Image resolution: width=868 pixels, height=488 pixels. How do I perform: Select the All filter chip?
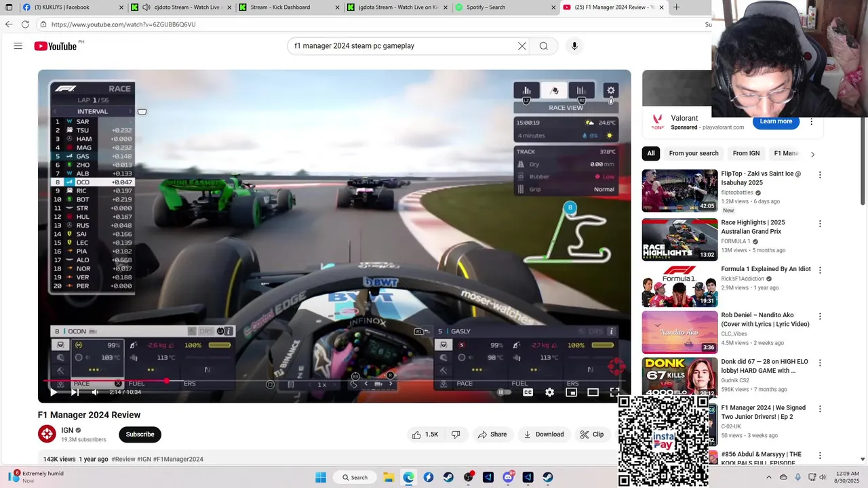(x=651, y=153)
